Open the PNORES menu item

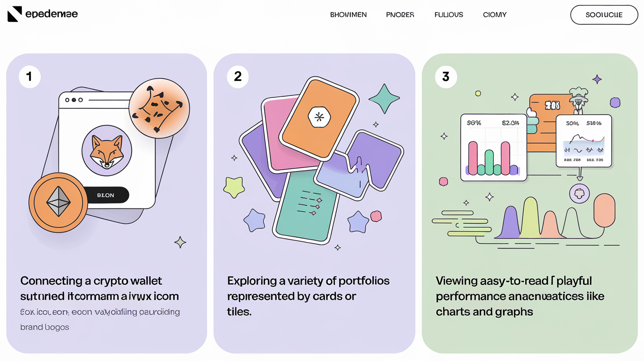[400, 15]
